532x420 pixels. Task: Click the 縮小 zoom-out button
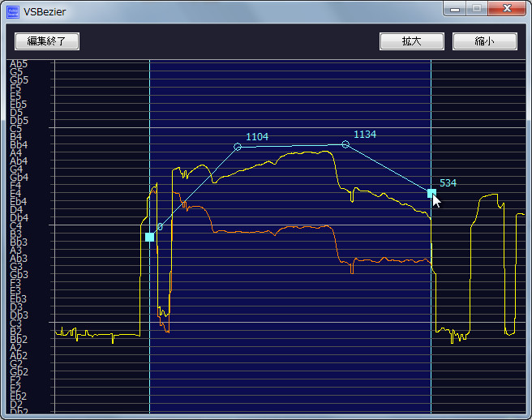point(484,41)
